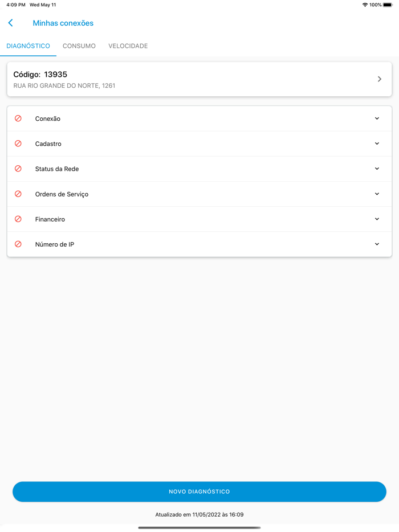The height and width of the screenshot is (532, 399).
Task: Expand the Conexão row chevron
Action: pos(377,118)
